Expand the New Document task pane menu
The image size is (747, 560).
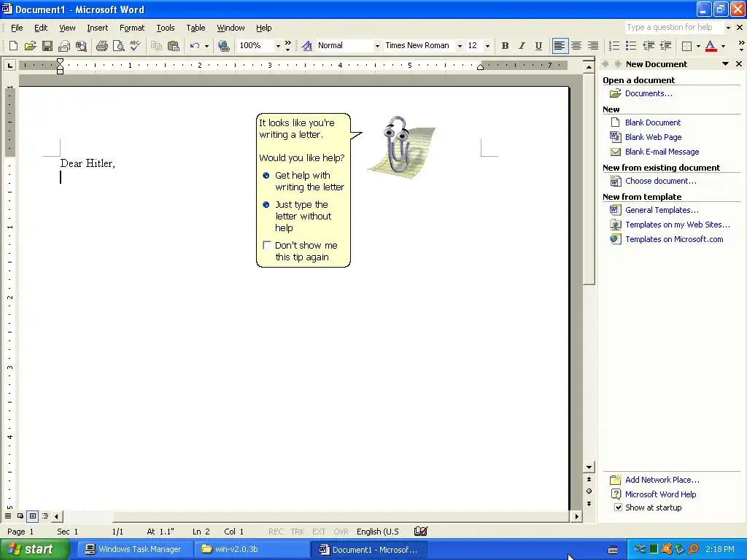click(x=725, y=64)
